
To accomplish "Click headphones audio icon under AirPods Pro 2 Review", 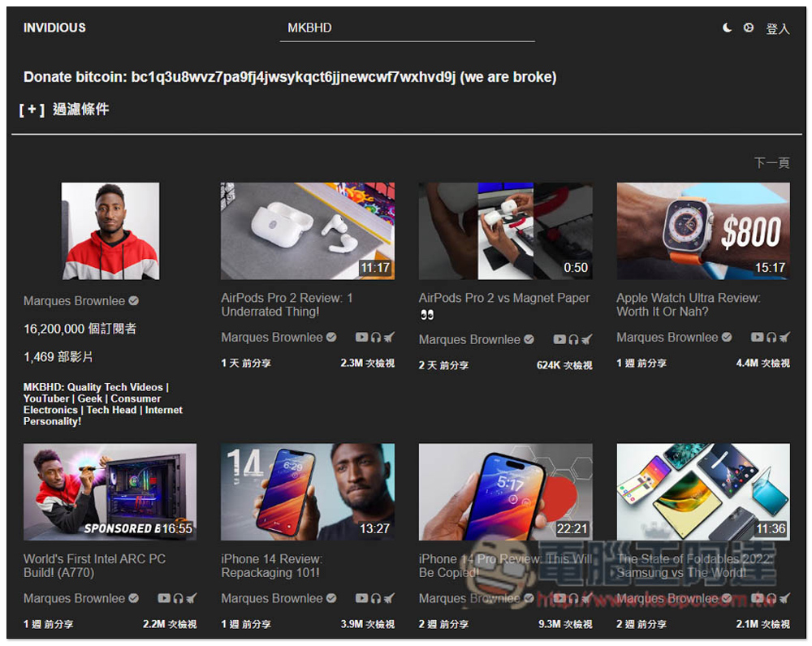I will [x=375, y=338].
